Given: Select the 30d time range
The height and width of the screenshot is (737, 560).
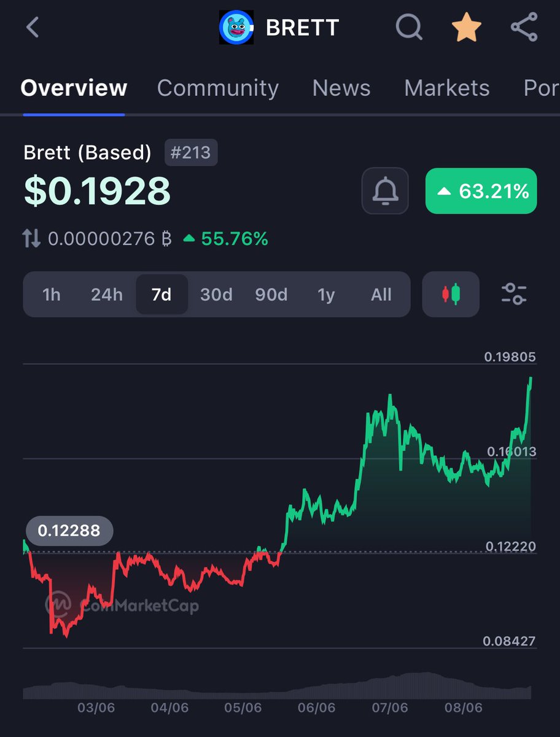Looking at the screenshot, I should click(x=216, y=295).
